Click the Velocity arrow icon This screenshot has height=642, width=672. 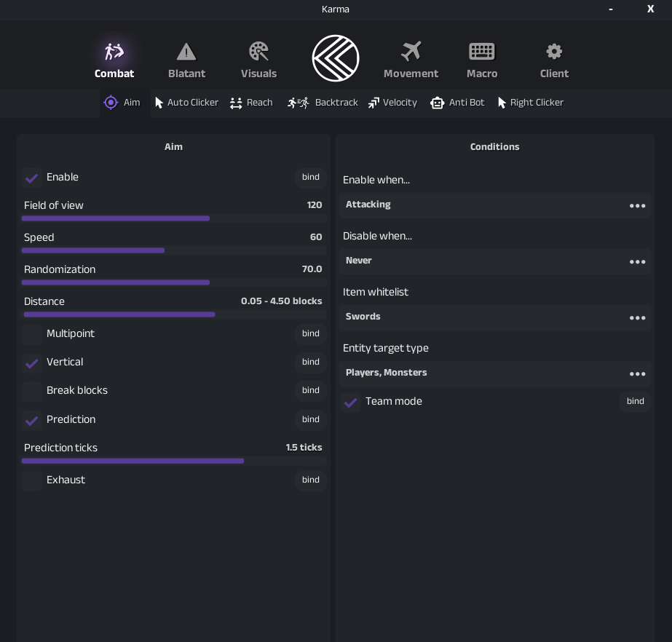click(x=373, y=103)
